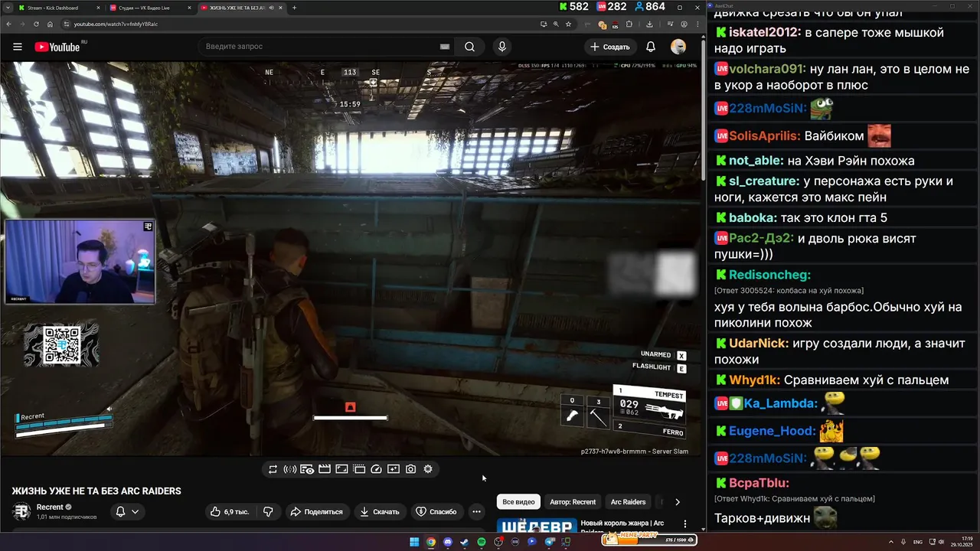Toggle audio boost icon in player toolbar
The width and height of the screenshot is (980, 551).
tap(290, 469)
